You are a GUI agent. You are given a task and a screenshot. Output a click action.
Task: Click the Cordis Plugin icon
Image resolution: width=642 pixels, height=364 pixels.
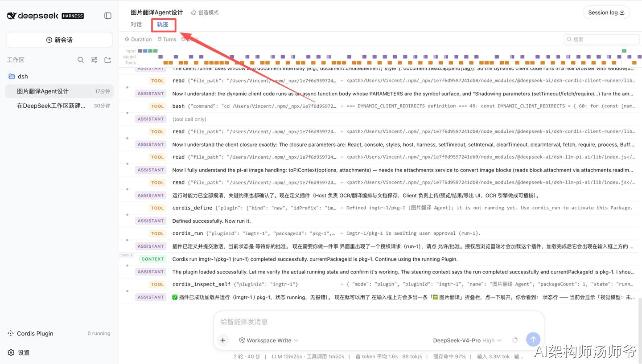point(11,333)
